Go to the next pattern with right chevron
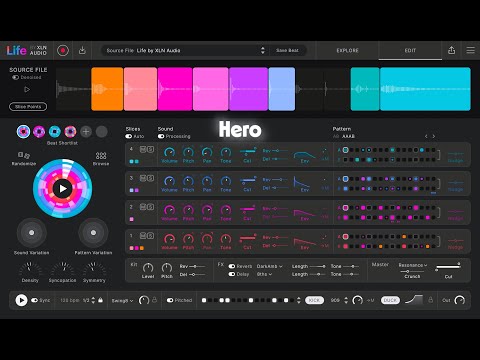Screen dimensions: 480x360 [434, 136]
